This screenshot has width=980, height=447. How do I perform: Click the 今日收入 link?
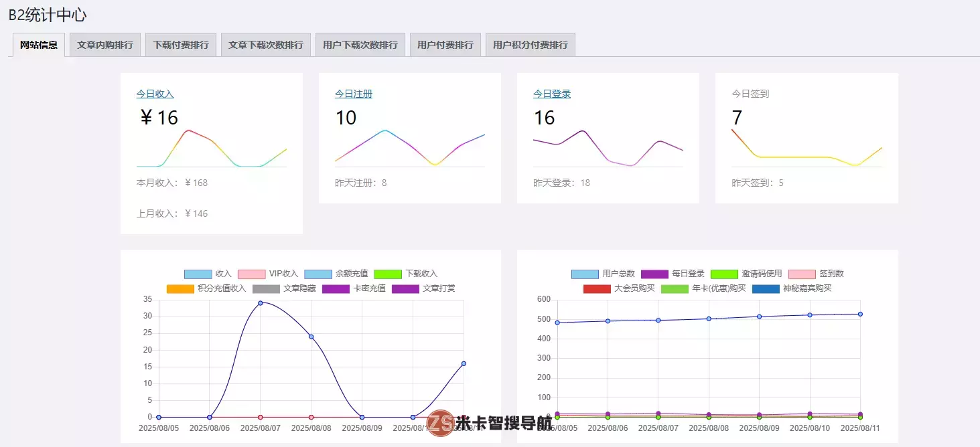pos(155,94)
